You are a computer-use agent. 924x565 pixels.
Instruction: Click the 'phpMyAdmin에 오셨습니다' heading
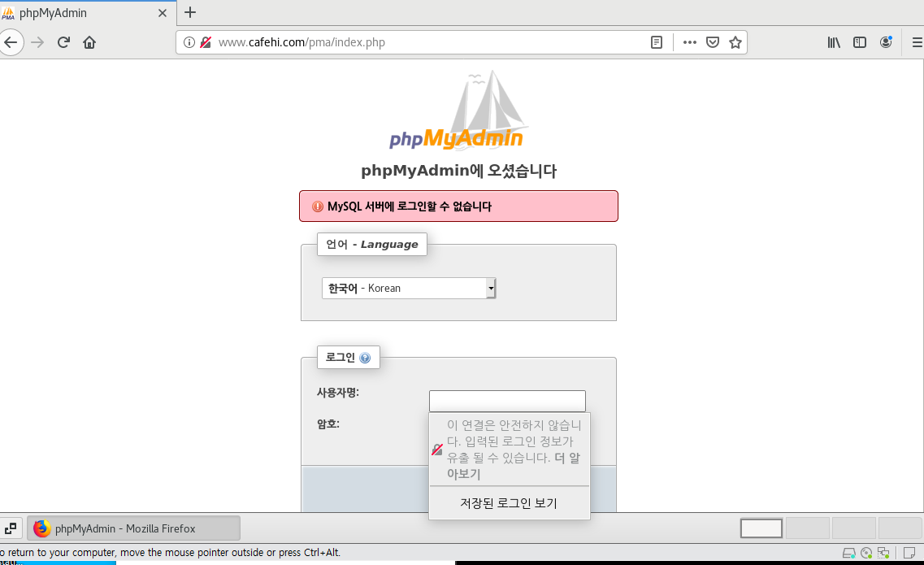coord(458,171)
